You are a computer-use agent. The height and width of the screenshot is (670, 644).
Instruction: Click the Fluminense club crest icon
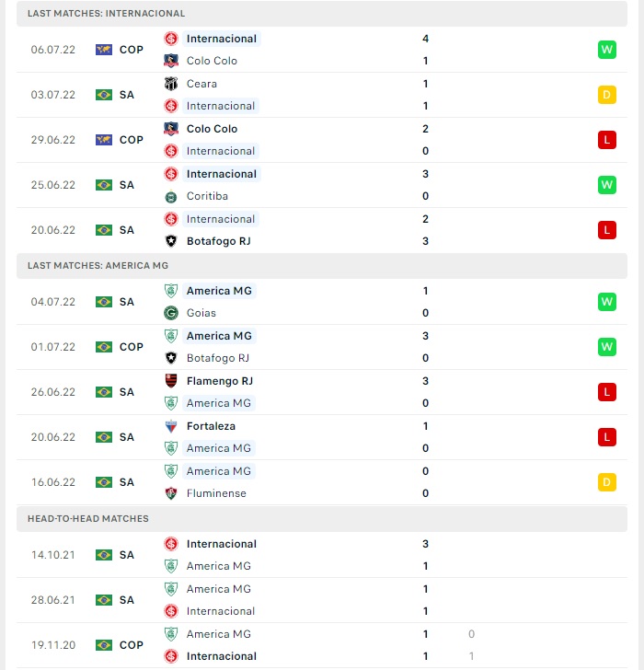171,493
